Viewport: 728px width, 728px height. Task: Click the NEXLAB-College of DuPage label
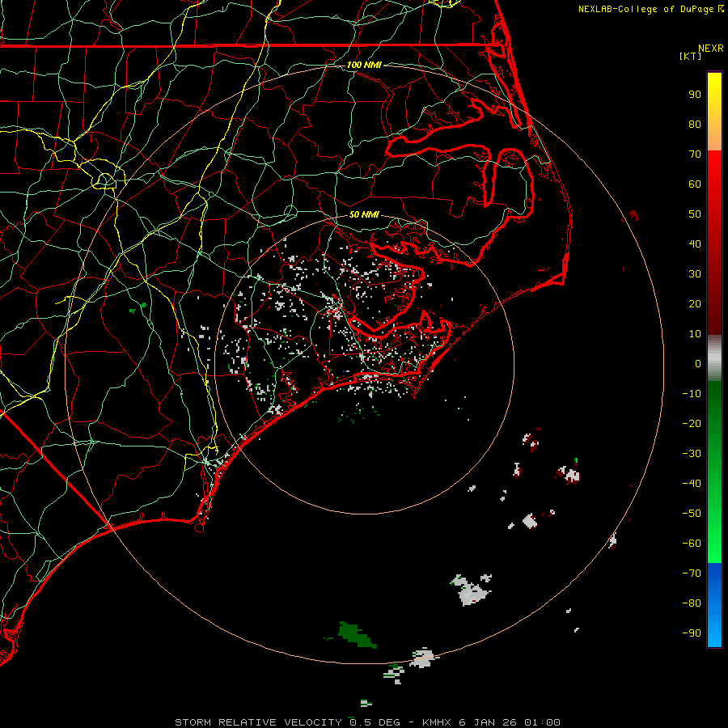pyautogui.click(x=645, y=9)
